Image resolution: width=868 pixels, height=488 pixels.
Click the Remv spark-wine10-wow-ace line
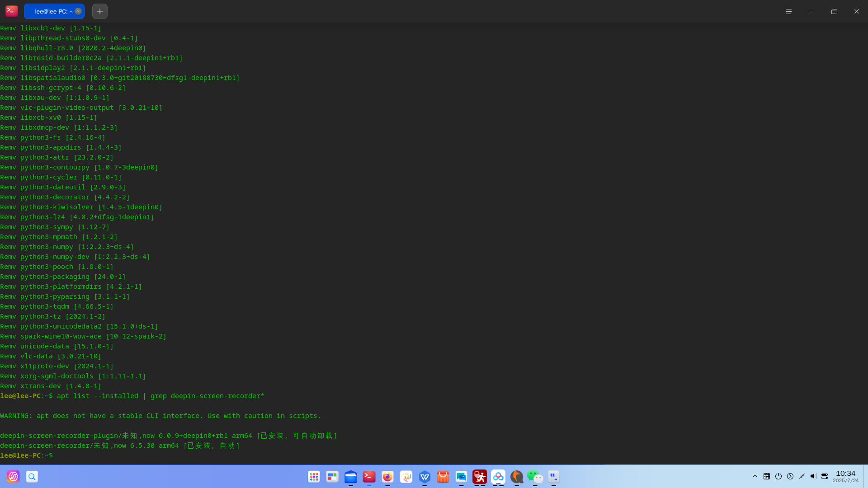[x=83, y=336]
